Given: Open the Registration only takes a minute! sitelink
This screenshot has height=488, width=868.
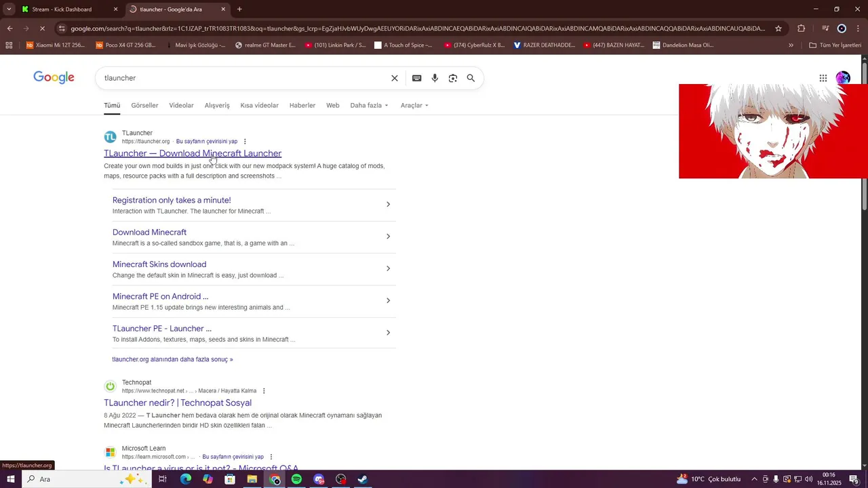Looking at the screenshot, I should click(172, 200).
